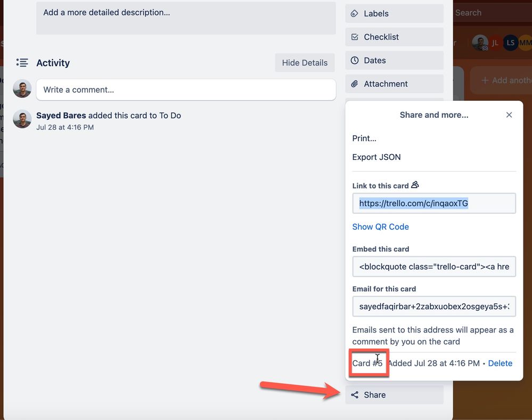The height and width of the screenshot is (420, 532).
Task: Close the Share and more popup
Action: [509, 115]
